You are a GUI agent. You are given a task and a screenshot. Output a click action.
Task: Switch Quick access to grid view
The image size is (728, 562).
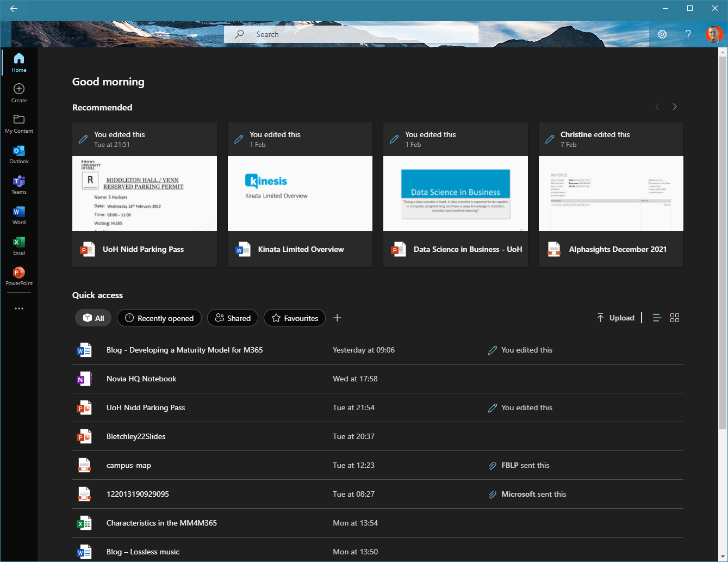tap(675, 318)
